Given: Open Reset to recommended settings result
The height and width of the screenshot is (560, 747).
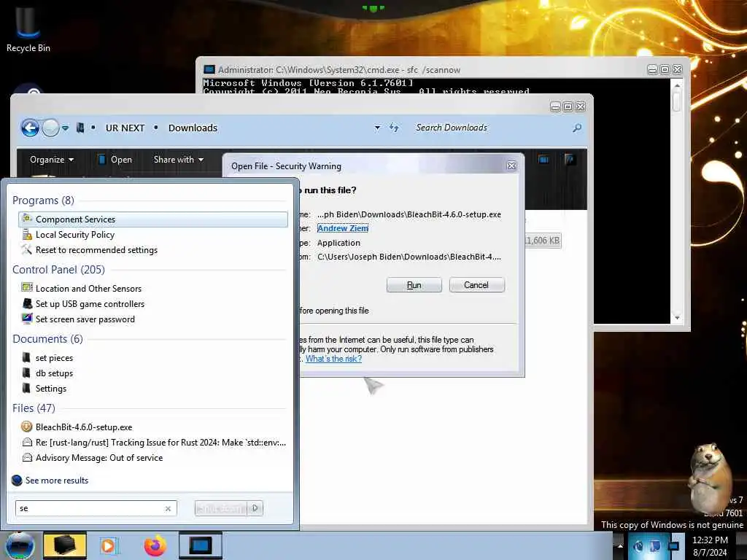Looking at the screenshot, I should (153, 250).
